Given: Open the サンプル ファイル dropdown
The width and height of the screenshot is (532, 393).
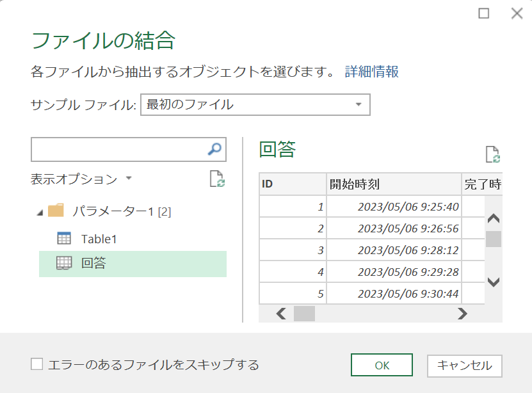Looking at the screenshot, I should [x=255, y=105].
